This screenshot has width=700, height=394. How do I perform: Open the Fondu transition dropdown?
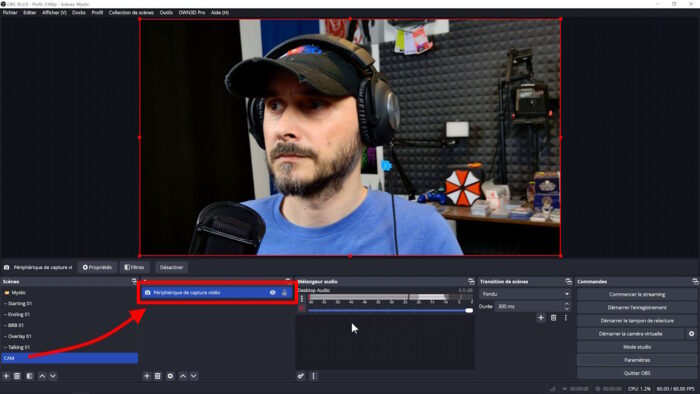525,294
